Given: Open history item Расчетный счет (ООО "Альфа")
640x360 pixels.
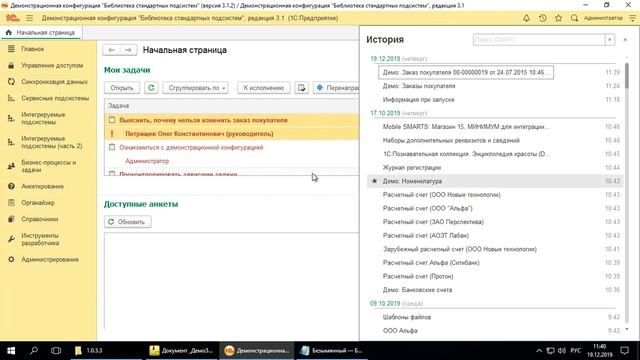Looking at the screenshot, I should click(427, 208).
